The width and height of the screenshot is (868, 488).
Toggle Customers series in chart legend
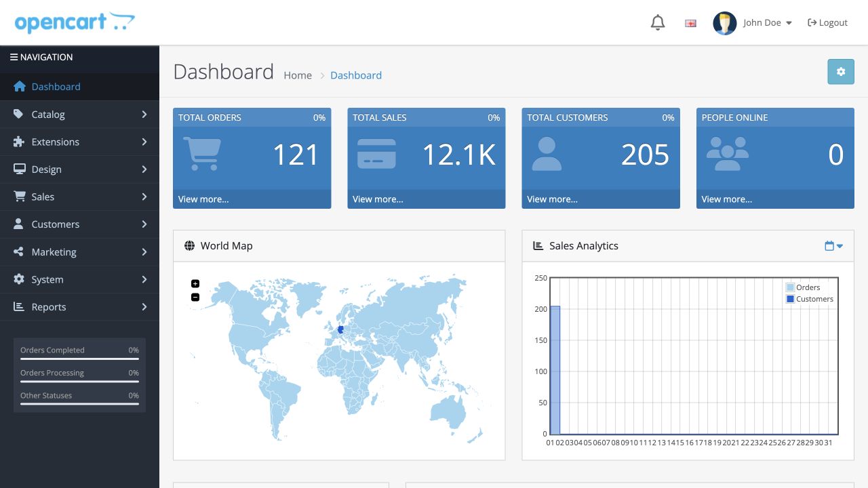[x=810, y=299]
